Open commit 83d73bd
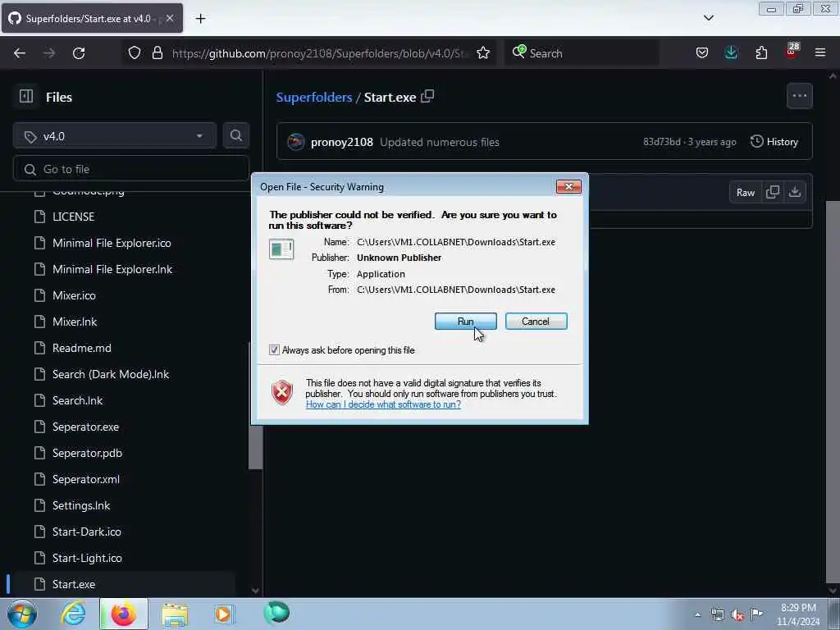This screenshot has width=840, height=630. pos(662,142)
